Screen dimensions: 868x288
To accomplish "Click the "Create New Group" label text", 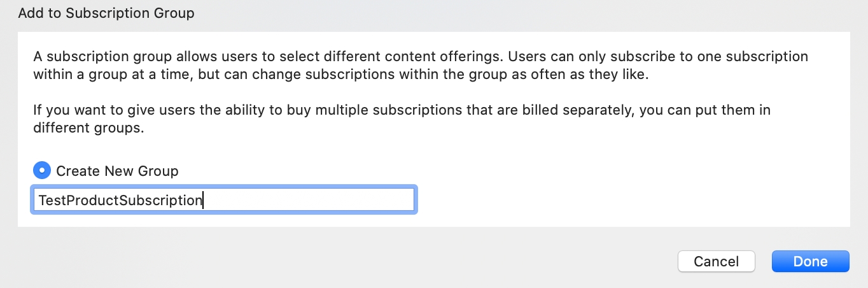I will point(117,171).
